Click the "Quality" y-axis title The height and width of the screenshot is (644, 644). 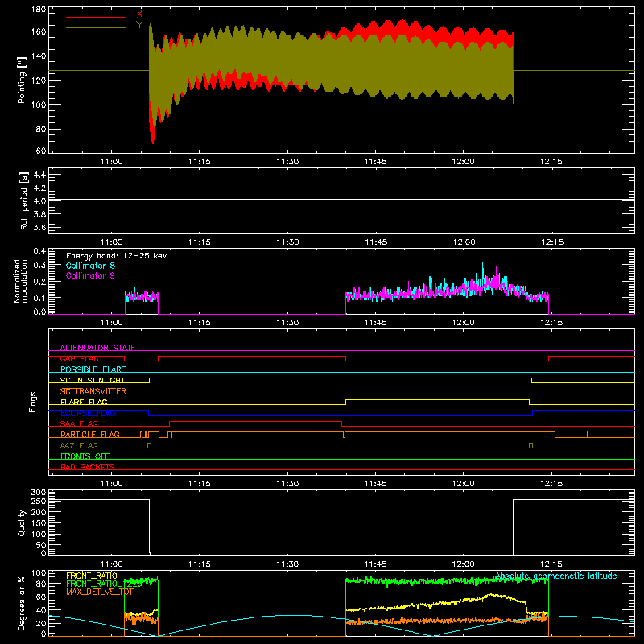click(22, 522)
